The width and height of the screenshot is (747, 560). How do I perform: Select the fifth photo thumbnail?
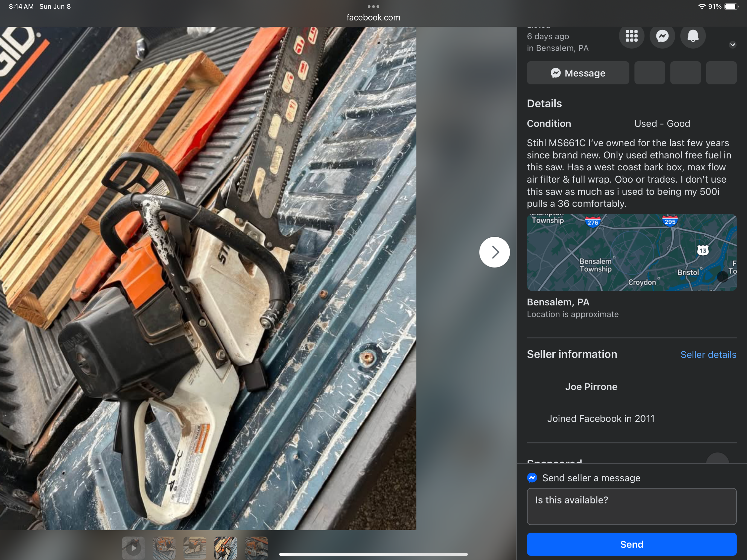tap(256, 548)
